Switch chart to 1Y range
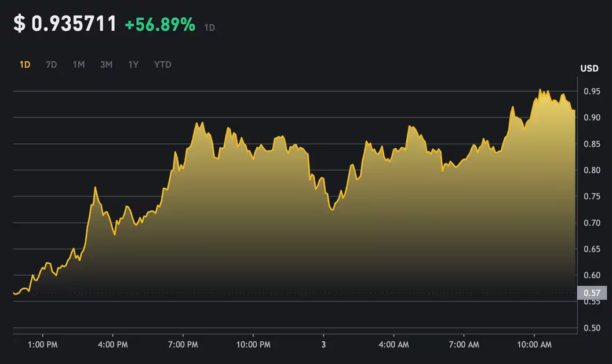612x364 pixels. coord(133,65)
